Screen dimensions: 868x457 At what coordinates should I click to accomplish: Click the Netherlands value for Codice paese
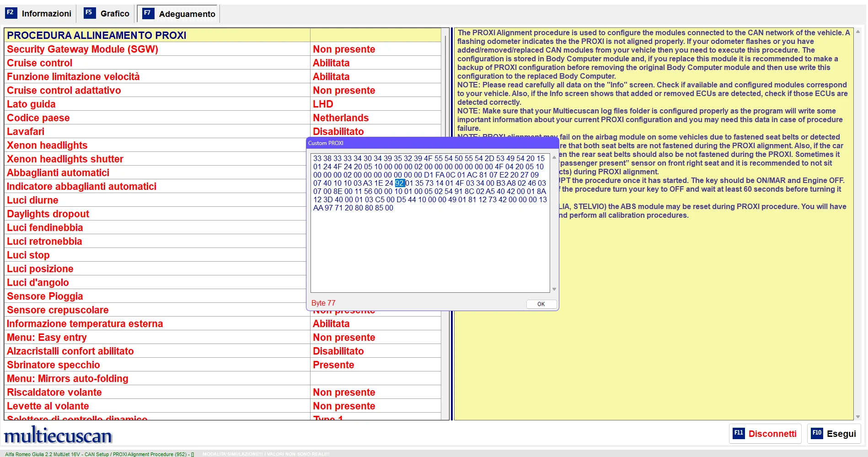point(340,118)
